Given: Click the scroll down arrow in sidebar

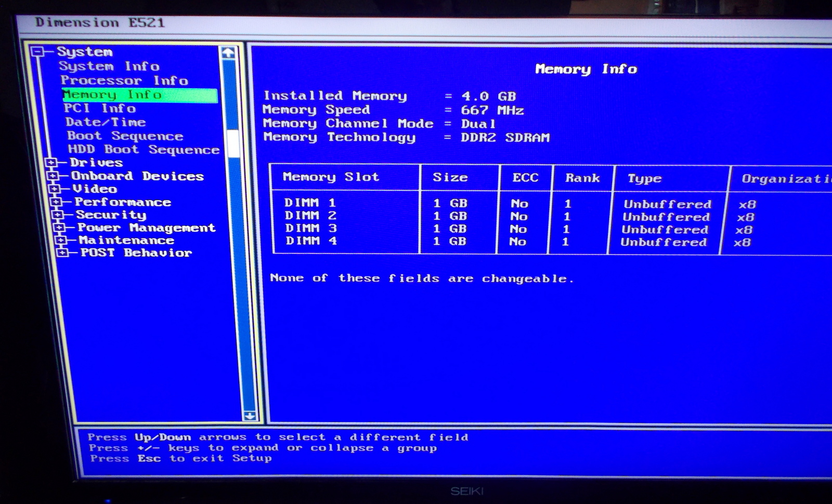Looking at the screenshot, I should (x=250, y=415).
